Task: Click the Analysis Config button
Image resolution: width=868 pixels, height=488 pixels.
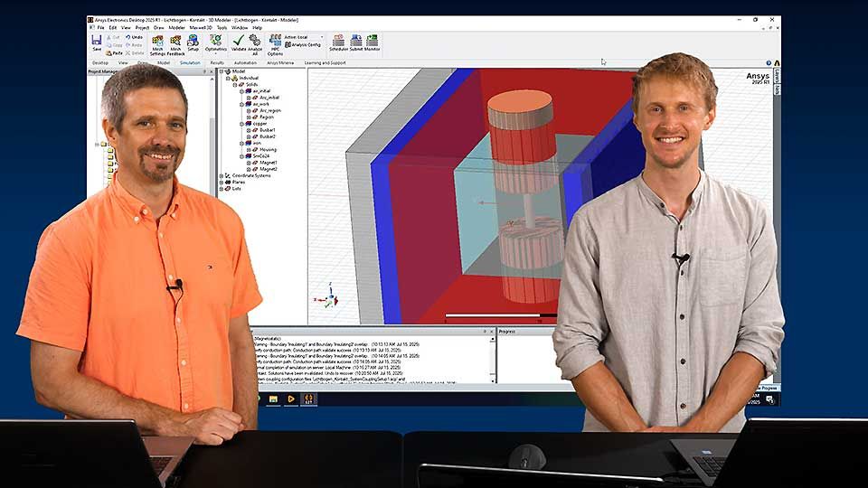Action: click(x=303, y=45)
